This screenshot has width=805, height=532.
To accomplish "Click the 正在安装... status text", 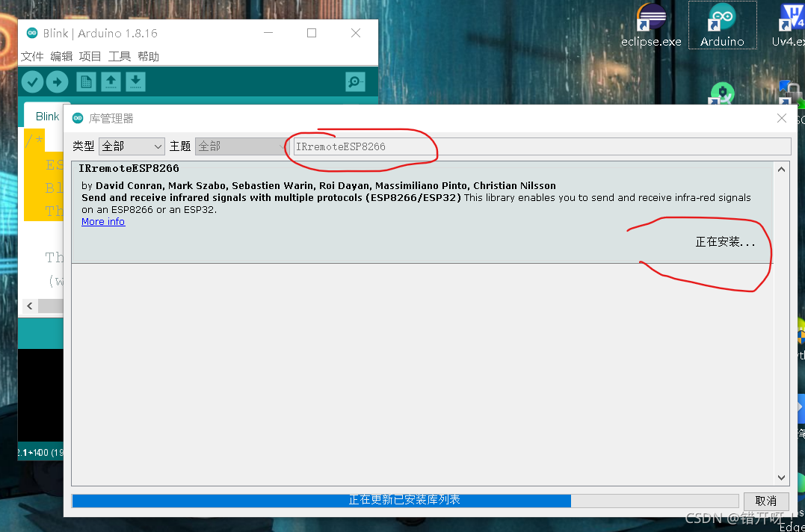I will (725, 241).
